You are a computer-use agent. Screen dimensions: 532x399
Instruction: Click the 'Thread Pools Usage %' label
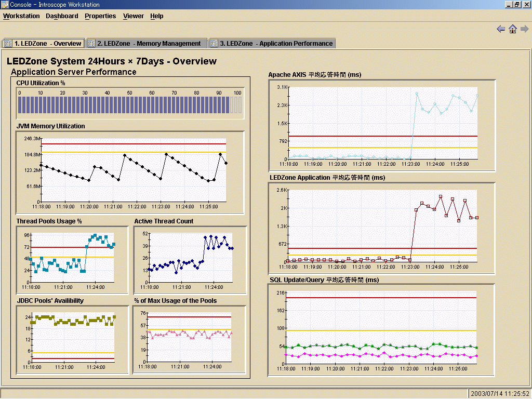49,221
